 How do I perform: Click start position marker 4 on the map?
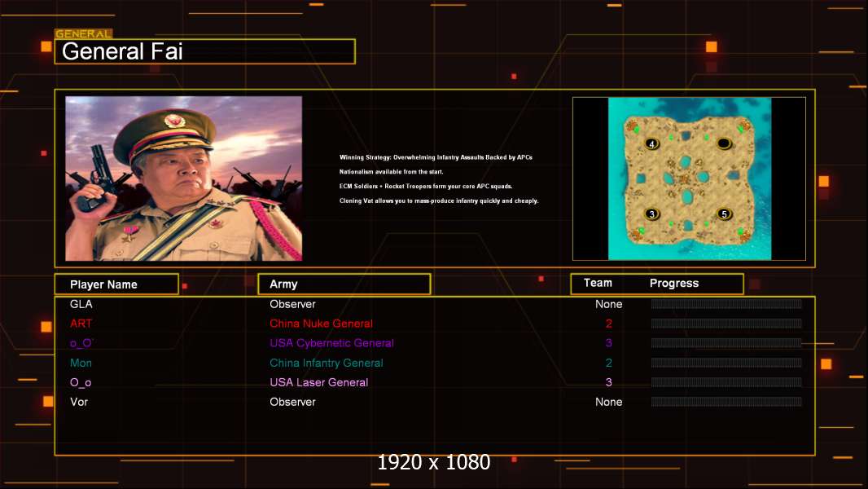(651, 144)
